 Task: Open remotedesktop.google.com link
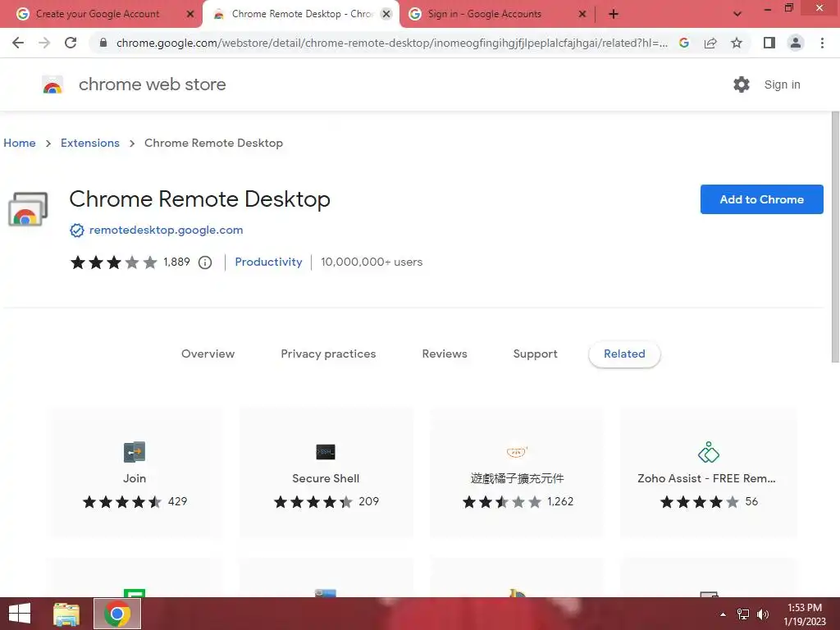[x=166, y=230]
